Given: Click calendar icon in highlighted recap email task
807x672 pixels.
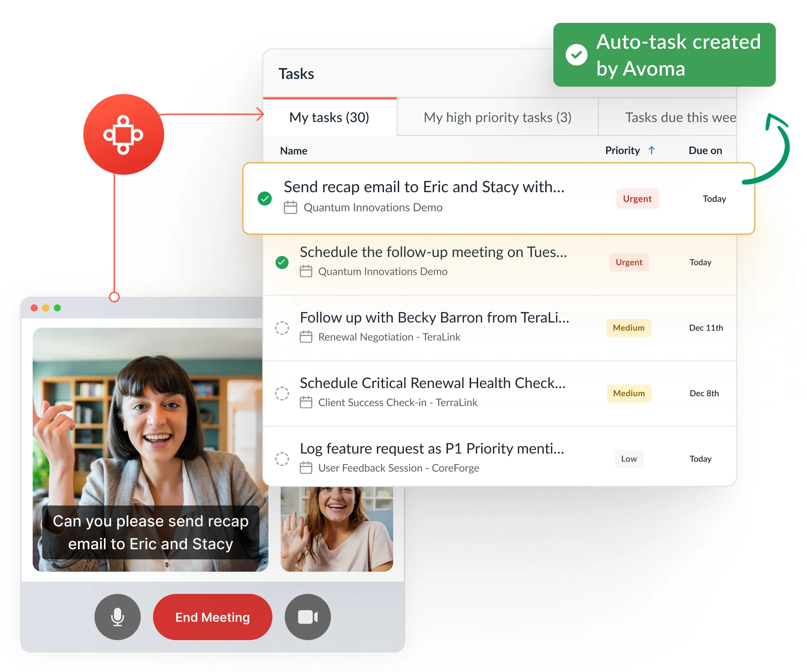Looking at the screenshot, I should (x=290, y=207).
